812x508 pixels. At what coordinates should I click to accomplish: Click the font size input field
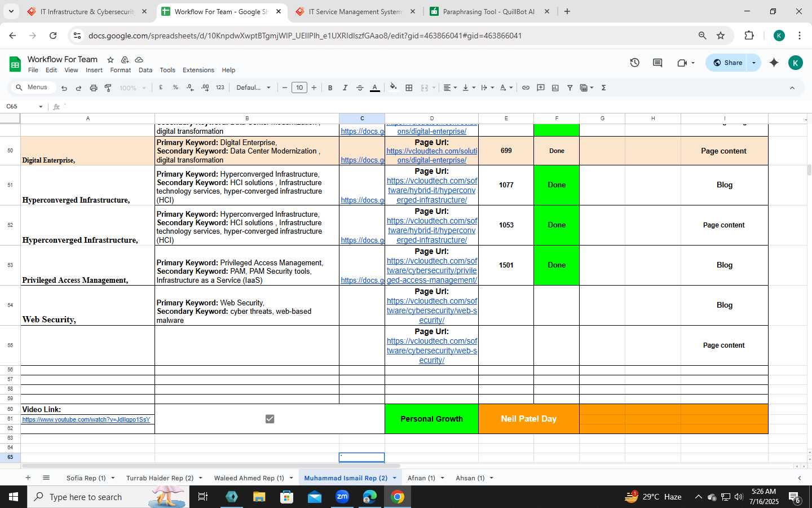299,87
